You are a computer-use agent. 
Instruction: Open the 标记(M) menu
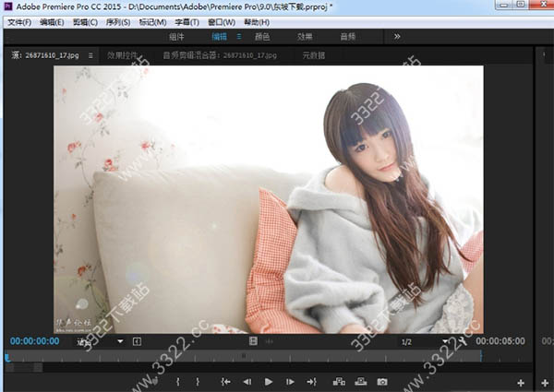pyautogui.click(x=152, y=22)
